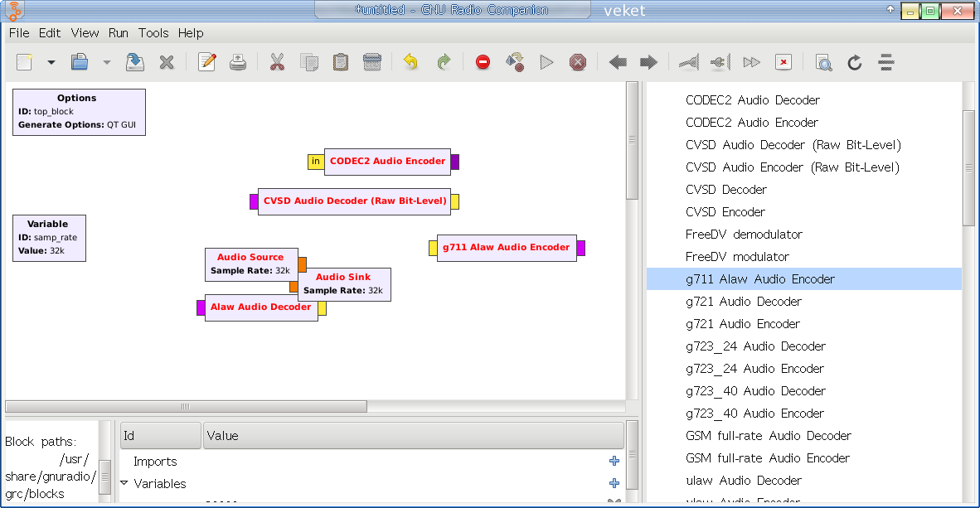Enable the selected block
Image resolution: width=980 pixels, height=508 pixels.
point(688,62)
